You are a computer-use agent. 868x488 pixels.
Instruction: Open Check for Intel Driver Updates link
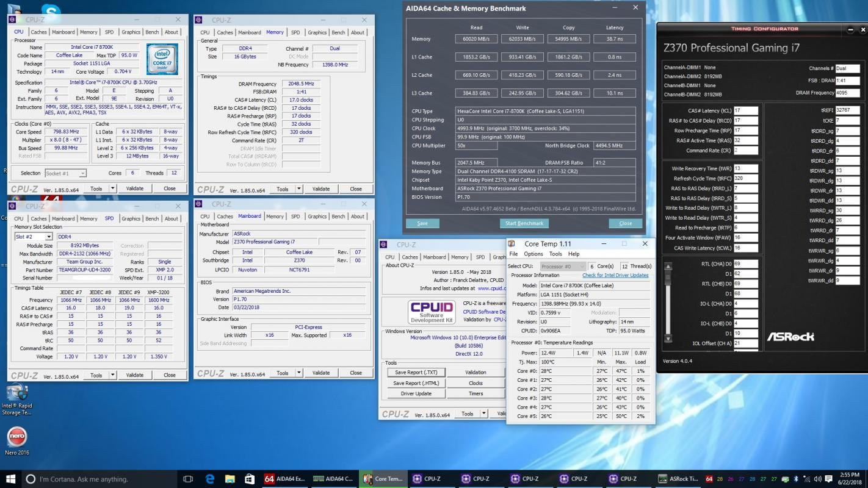click(x=615, y=275)
